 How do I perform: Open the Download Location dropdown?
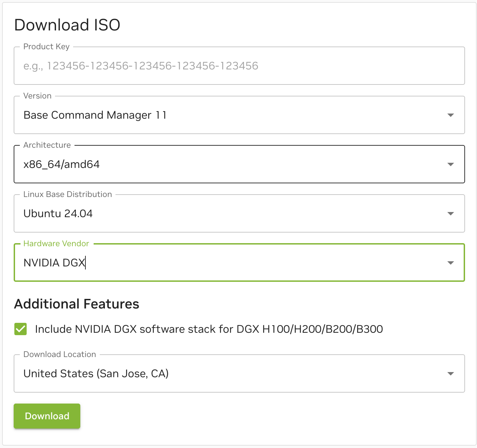pos(239,373)
